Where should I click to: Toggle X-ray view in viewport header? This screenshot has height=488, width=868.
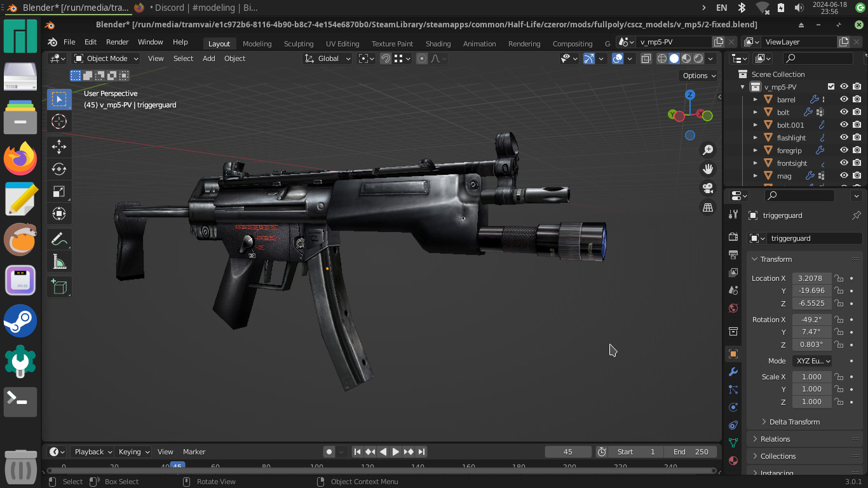646,58
